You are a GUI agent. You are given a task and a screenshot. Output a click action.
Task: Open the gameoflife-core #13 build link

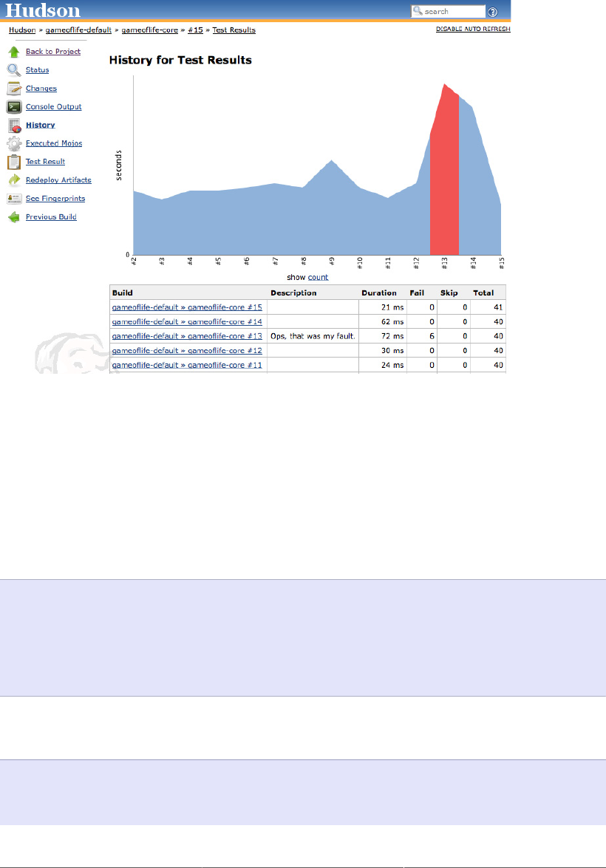click(x=187, y=336)
